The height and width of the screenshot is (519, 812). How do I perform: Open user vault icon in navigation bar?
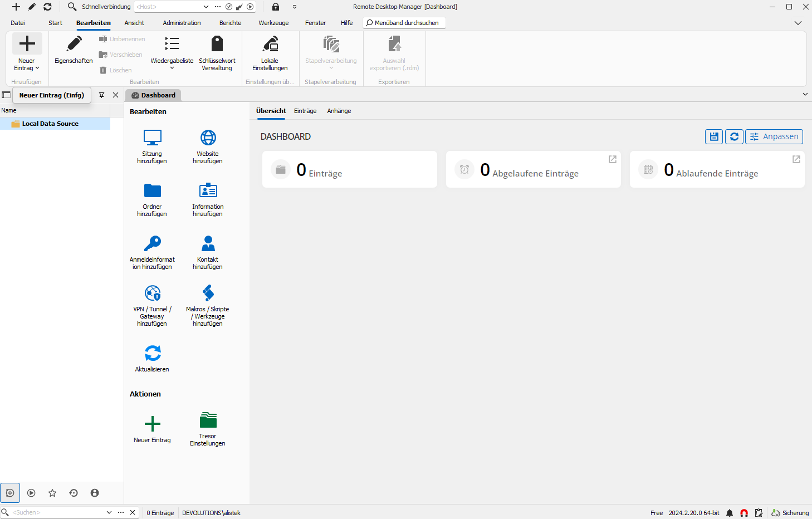click(95, 493)
